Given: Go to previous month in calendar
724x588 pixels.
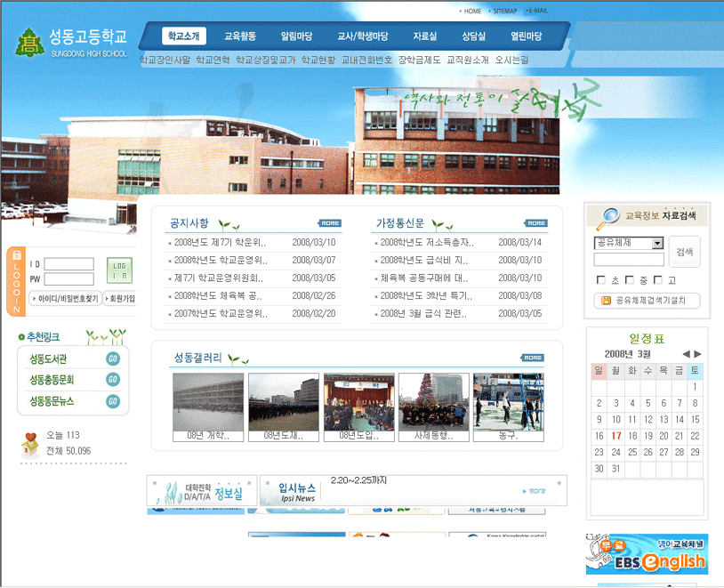Looking at the screenshot, I should click(684, 354).
